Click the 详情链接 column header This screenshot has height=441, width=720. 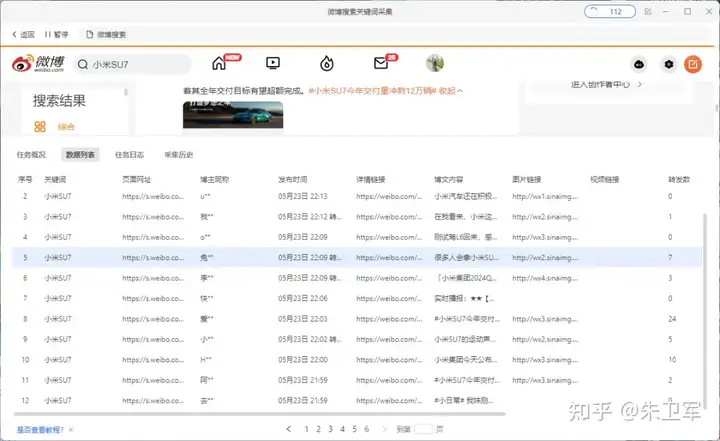coord(371,179)
